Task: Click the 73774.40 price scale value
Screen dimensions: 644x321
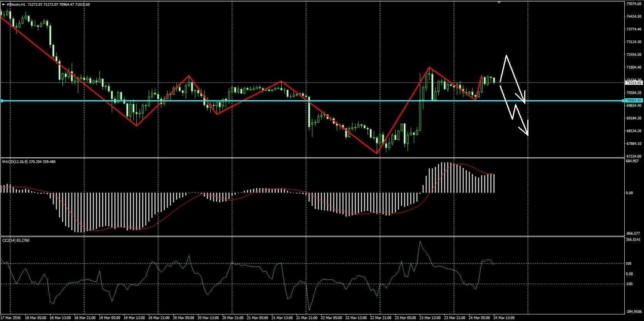Action: coord(634,29)
